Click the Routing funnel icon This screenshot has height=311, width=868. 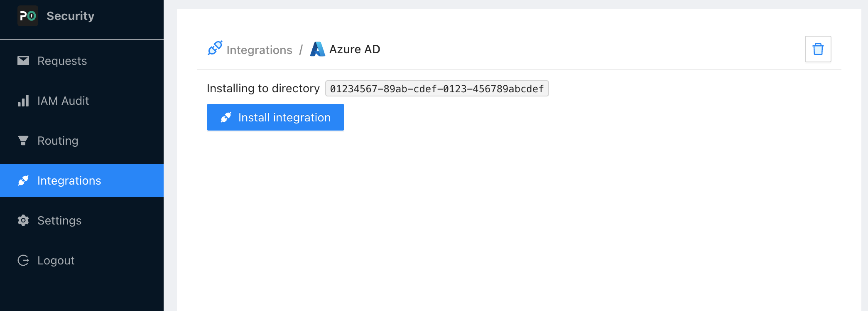[23, 141]
